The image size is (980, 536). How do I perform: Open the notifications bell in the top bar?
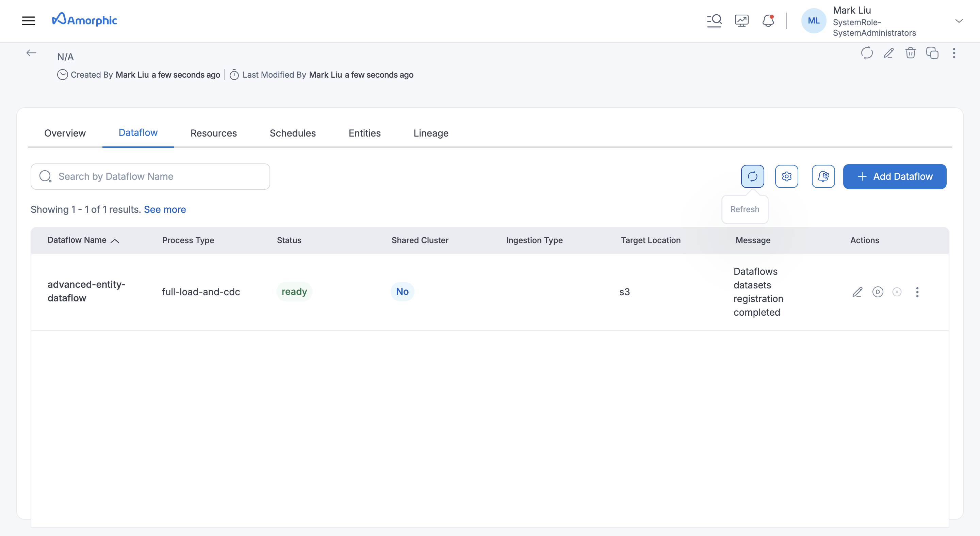(x=768, y=21)
